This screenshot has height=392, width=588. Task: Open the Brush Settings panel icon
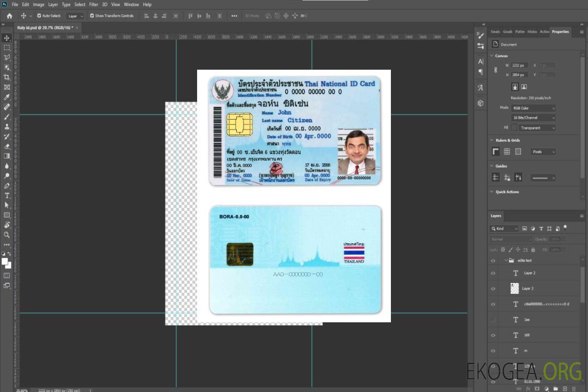click(481, 35)
